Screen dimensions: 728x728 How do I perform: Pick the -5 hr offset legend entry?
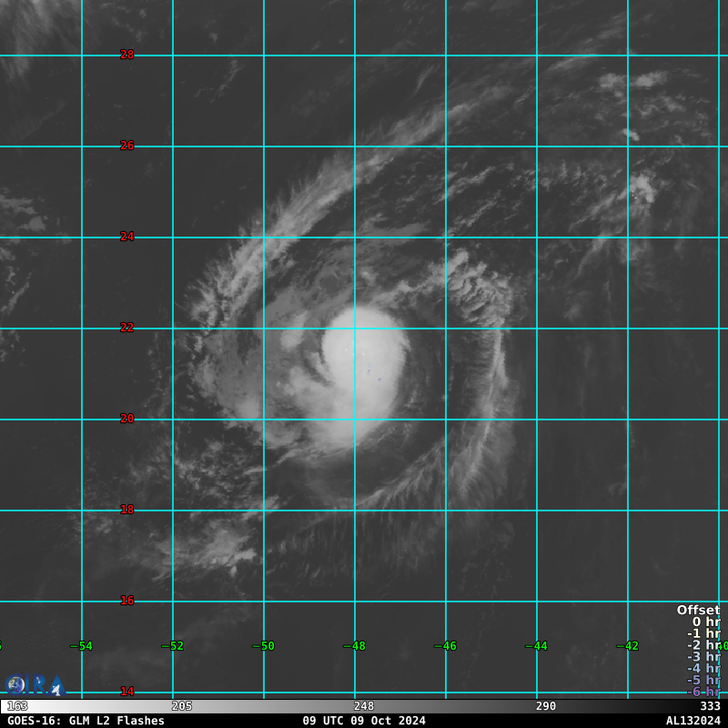tap(703, 681)
